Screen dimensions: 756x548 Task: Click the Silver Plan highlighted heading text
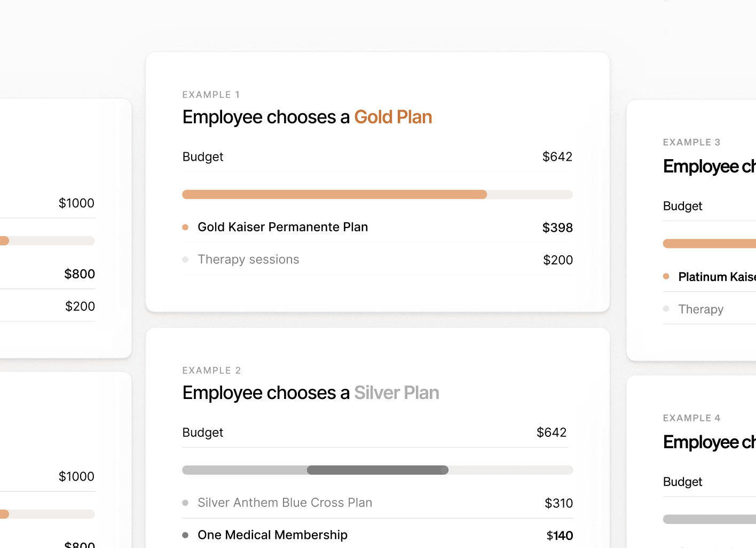tap(396, 393)
